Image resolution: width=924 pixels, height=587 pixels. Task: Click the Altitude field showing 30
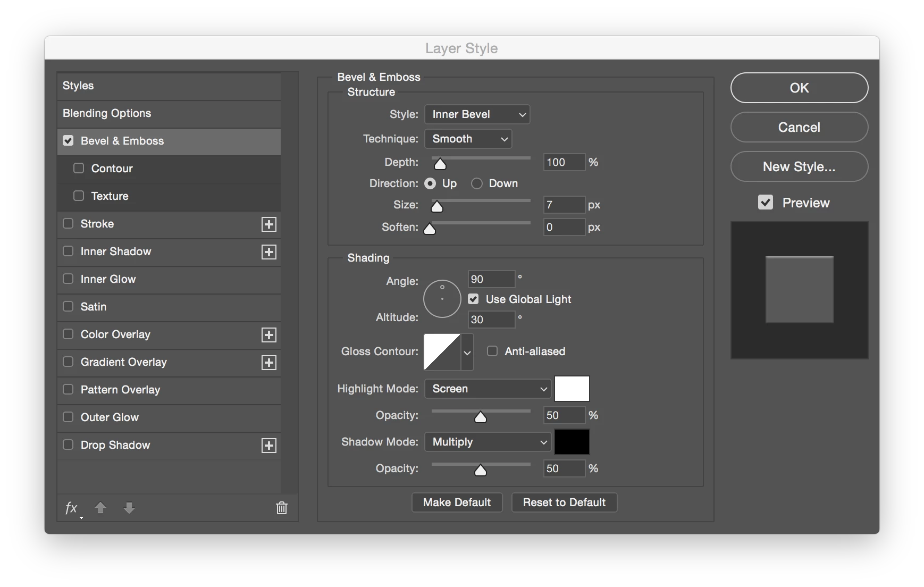491,320
